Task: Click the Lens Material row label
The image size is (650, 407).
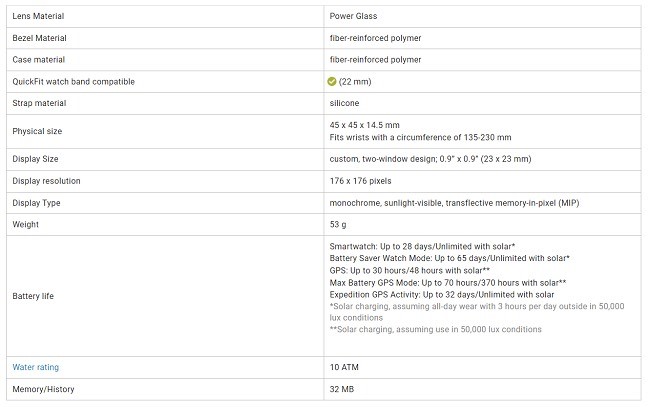Action: click(40, 16)
